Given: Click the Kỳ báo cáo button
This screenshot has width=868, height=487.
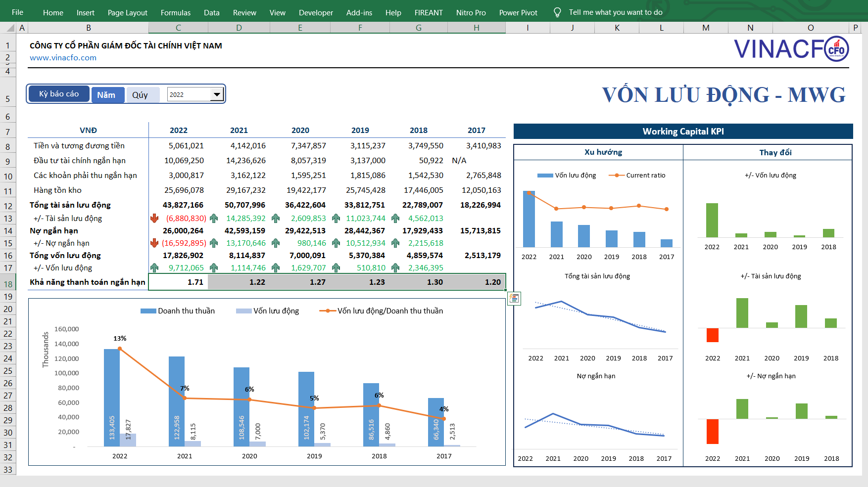Looking at the screenshot, I should coord(59,94).
